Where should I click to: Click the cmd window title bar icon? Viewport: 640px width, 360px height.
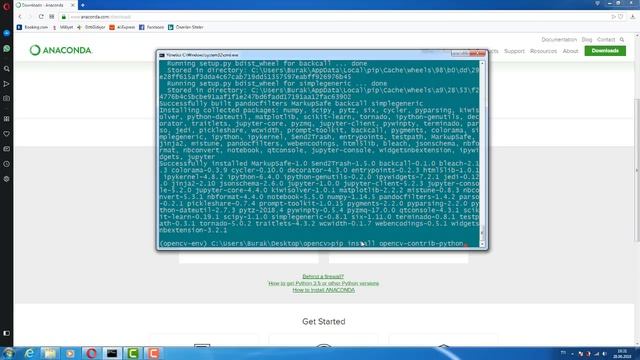click(162, 55)
